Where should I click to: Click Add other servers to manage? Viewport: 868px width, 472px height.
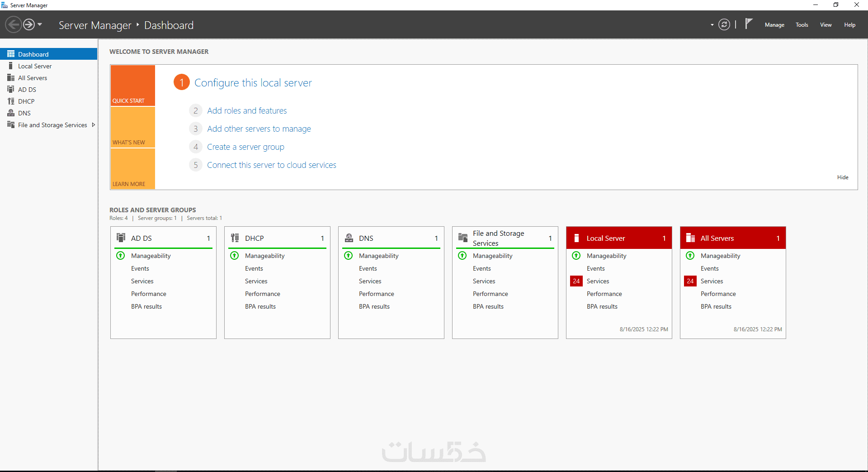point(259,129)
